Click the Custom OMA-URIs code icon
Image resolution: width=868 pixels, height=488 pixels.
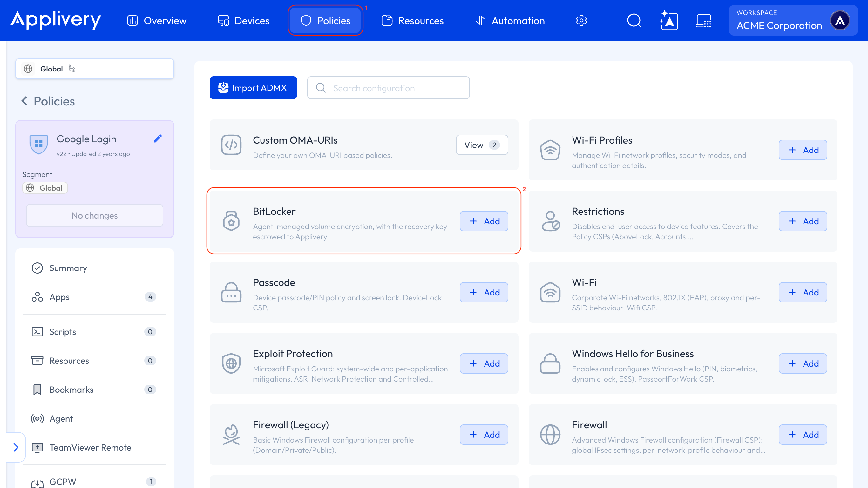231,145
